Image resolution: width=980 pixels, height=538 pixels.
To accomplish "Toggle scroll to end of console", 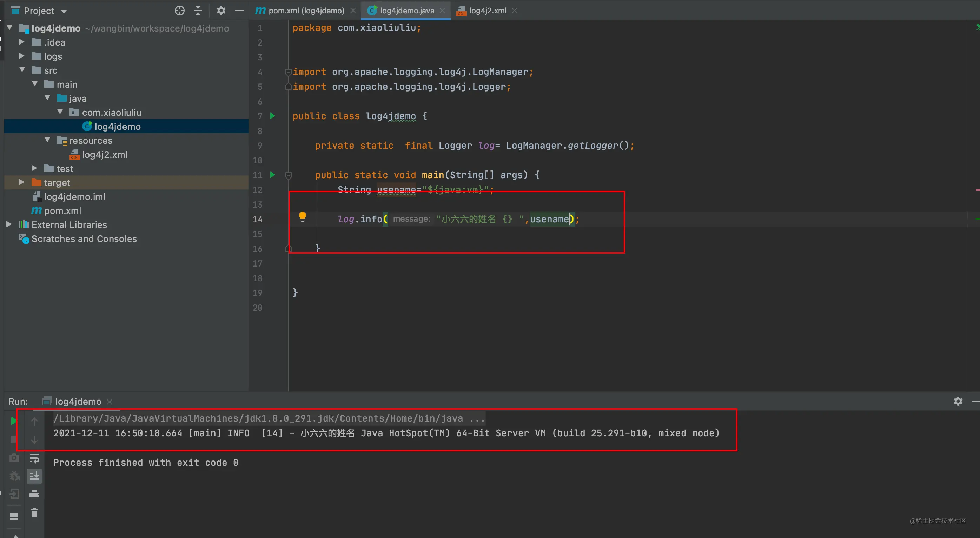I will pos(34,476).
